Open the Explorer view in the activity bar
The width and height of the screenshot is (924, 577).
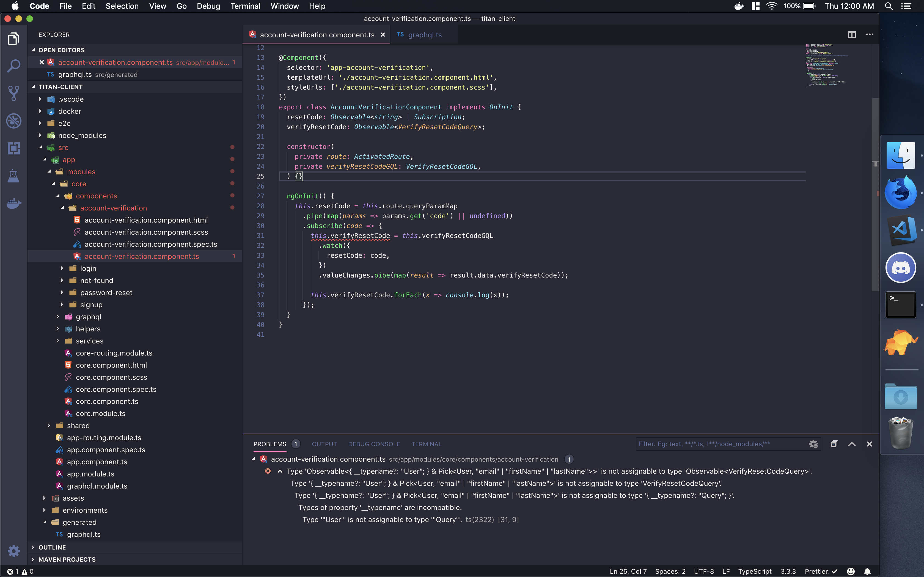[x=14, y=38]
